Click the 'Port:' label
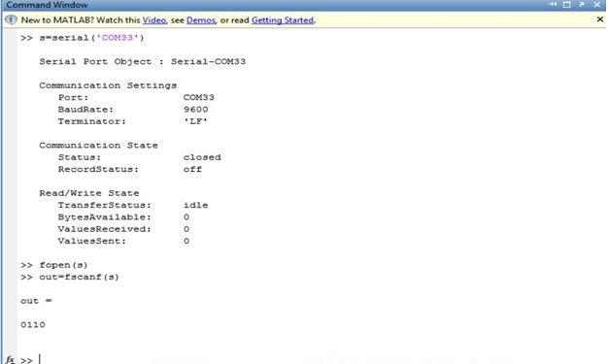Viewport: 608px width, 364px height. tap(73, 97)
